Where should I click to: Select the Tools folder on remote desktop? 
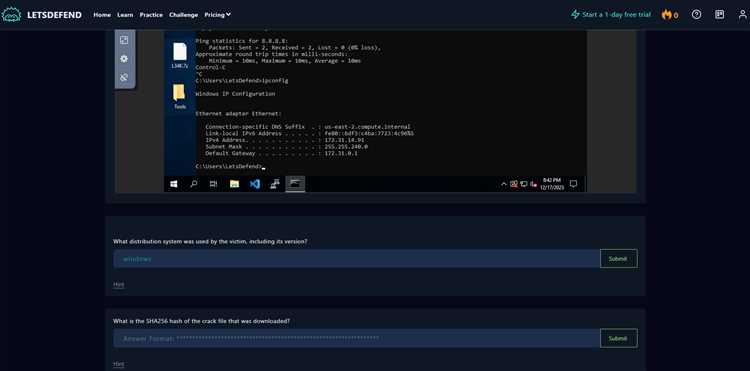(x=180, y=97)
